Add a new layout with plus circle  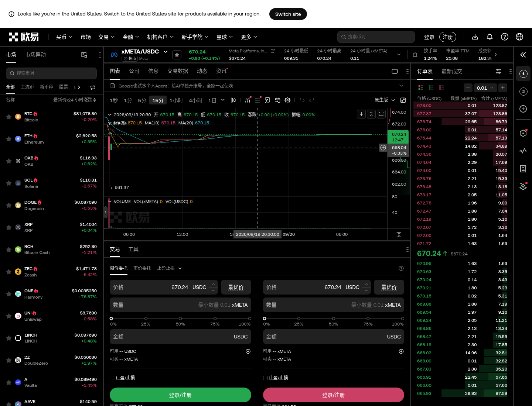click(523, 109)
